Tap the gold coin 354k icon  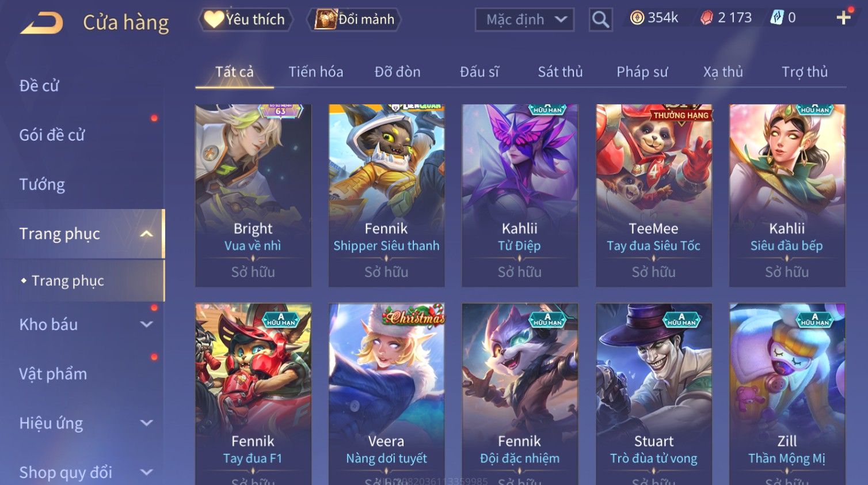click(x=637, y=18)
